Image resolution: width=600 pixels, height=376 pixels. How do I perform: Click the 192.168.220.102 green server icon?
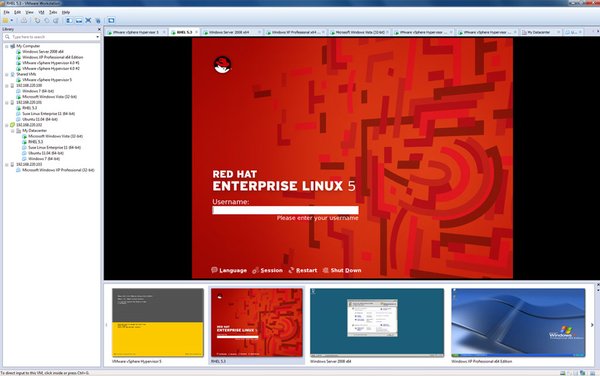click(x=13, y=125)
